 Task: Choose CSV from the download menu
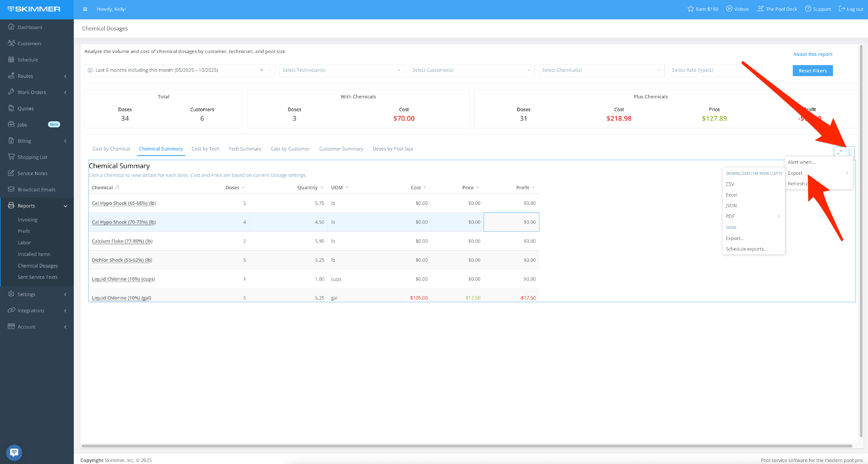pyautogui.click(x=730, y=184)
